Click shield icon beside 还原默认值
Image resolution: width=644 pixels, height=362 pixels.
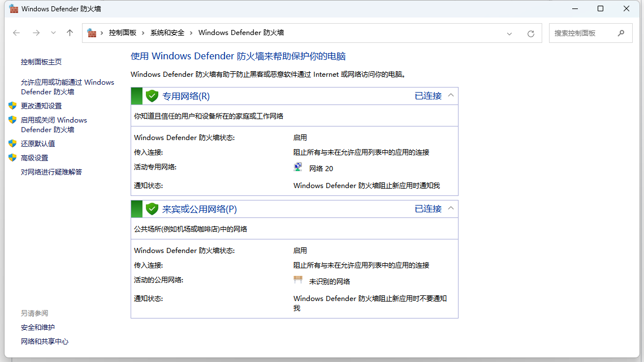pyautogui.click(x=12, y=143)
